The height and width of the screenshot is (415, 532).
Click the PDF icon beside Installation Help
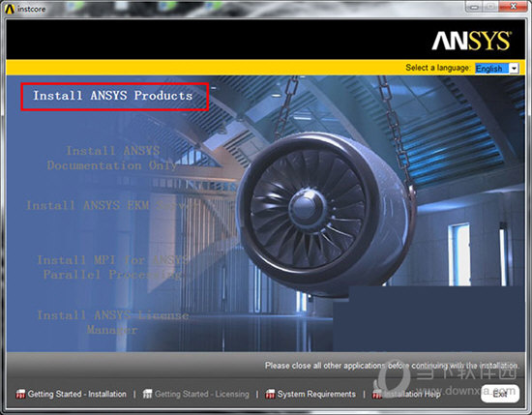point(377,394)
